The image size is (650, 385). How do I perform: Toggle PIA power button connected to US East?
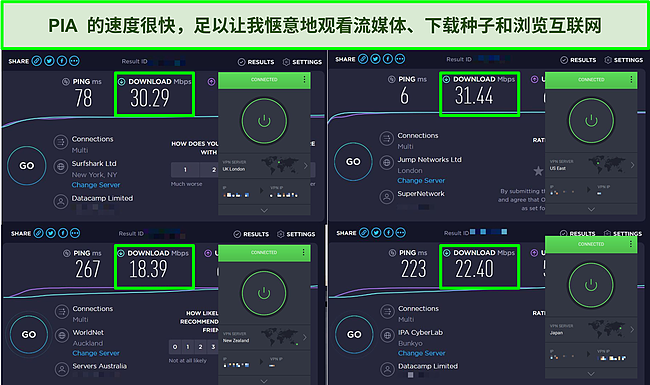pyautogui.click(x=591, y=121)
